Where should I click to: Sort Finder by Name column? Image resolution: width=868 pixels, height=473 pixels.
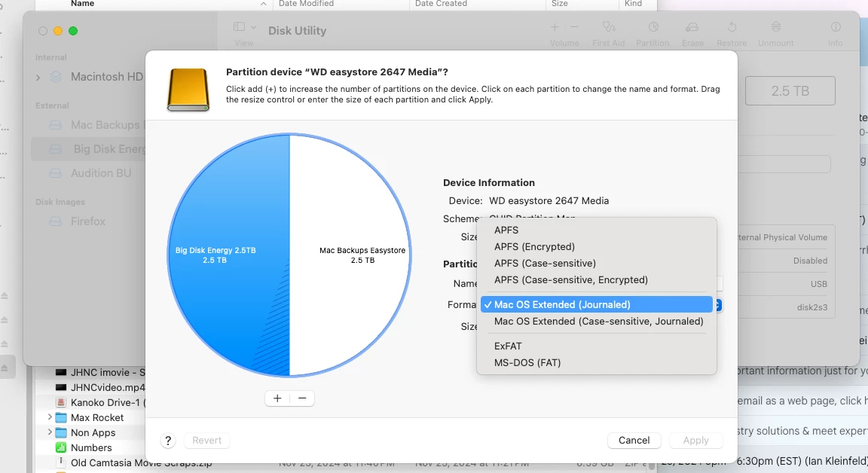pyautogui.click(x=83, y=4)
